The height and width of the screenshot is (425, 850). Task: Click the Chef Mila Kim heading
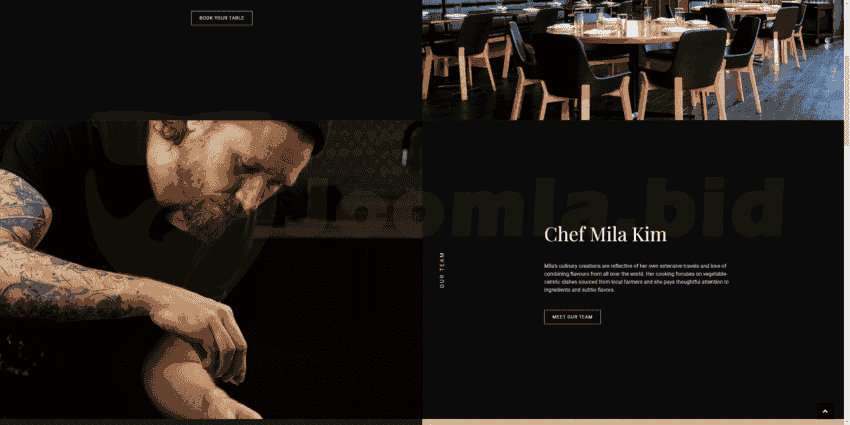605,234
